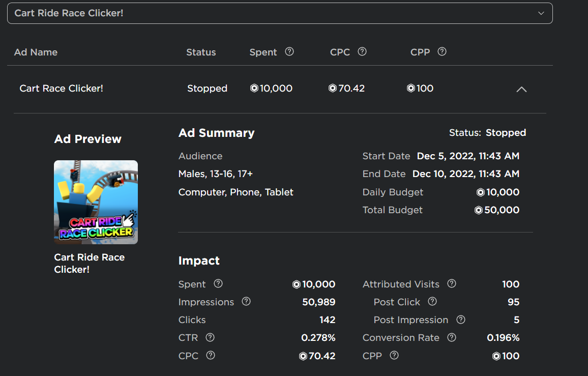This screenshot has width=588, height=376.
Task: Click the Impact CPC value 70.42
Action: [x=317, y=356]
